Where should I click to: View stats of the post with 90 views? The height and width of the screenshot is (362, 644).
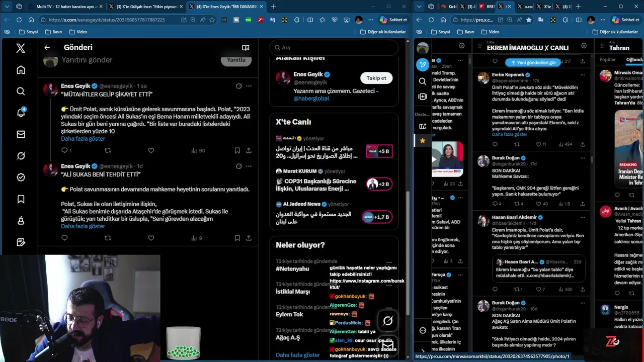pos(198,150)
